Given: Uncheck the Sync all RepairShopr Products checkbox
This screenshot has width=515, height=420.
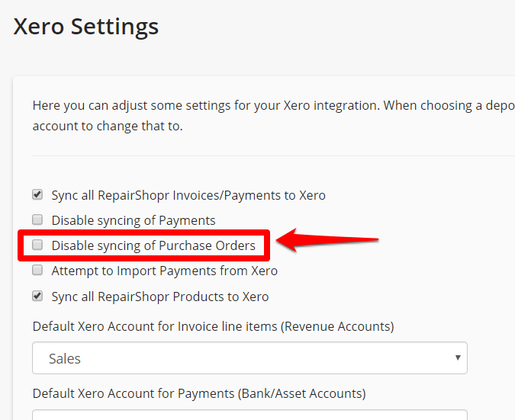Looking at the screenshot, I should (37, 296).
